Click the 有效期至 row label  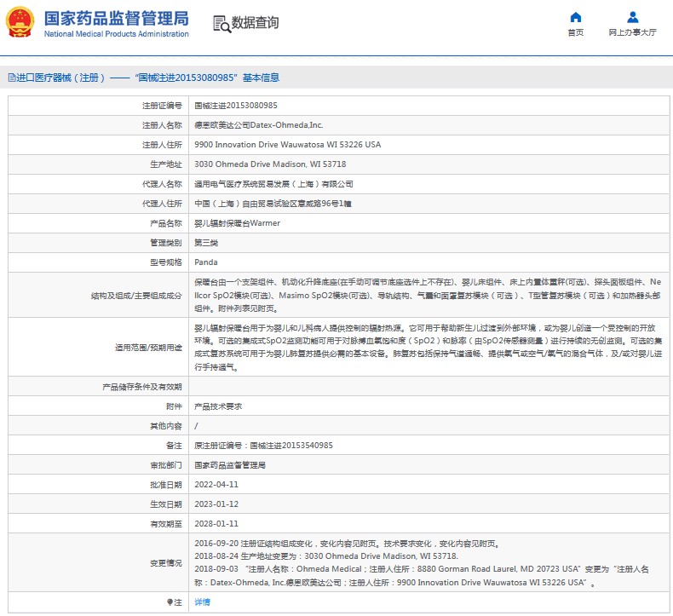click(166, 524)
